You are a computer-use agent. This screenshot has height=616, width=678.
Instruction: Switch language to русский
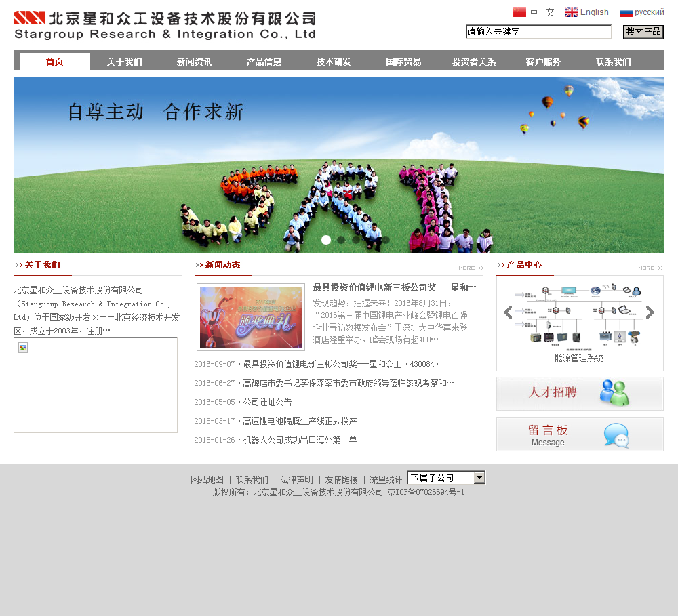[x=649, y=12]
